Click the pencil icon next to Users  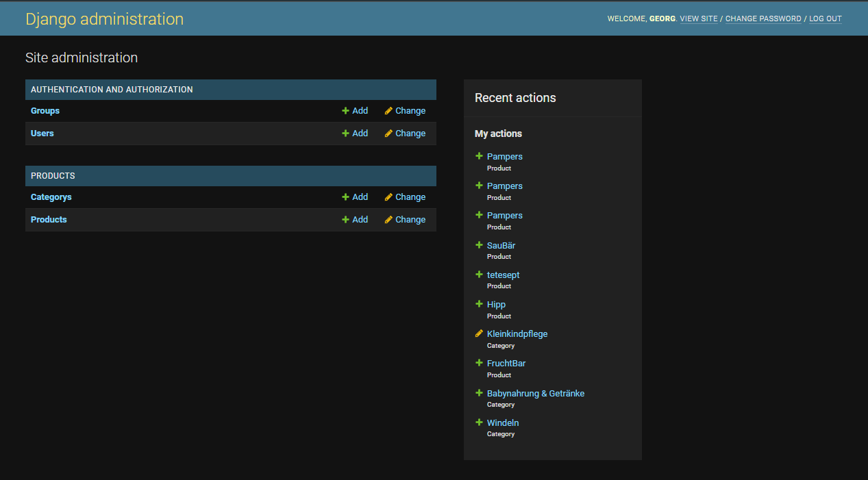389,133
